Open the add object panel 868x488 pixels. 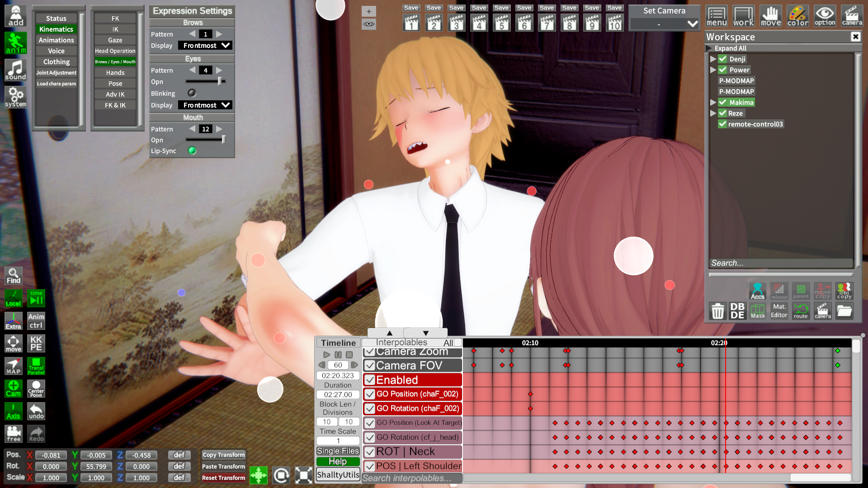point(16,16)
